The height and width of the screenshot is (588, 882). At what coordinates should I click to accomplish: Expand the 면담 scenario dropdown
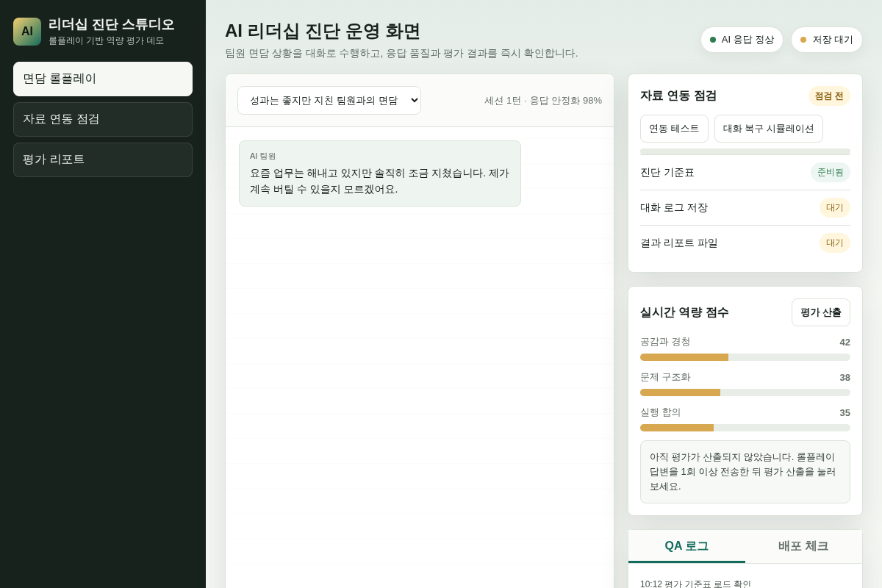pos(329,101)
